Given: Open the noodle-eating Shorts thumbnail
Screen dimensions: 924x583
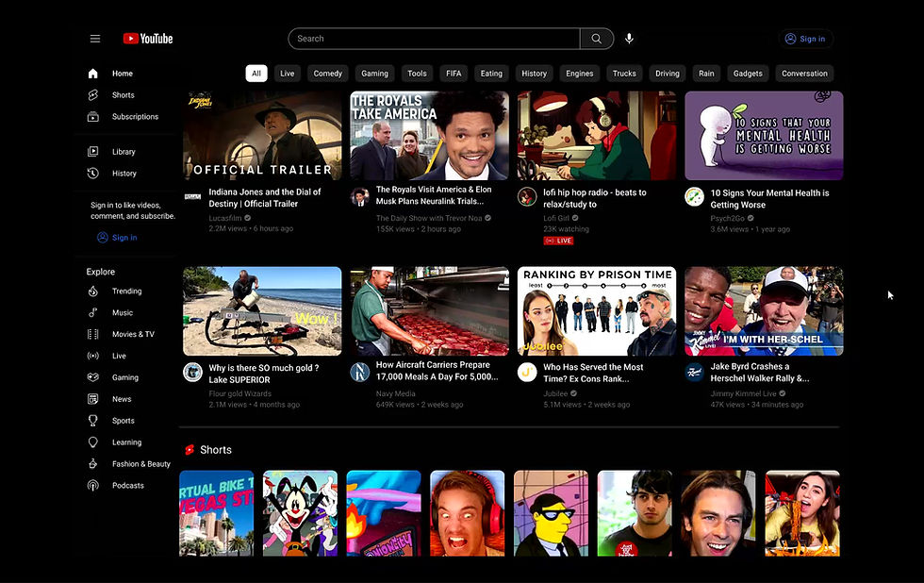Looking at the screenshot, I should pyautogui.click(x=802, y=513).
